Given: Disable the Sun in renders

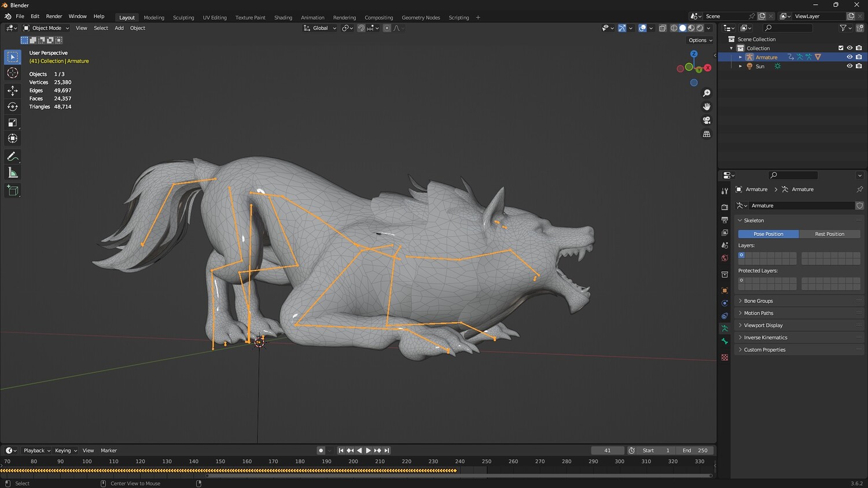Looking at the screenshot, I should (x=859, y=66).
